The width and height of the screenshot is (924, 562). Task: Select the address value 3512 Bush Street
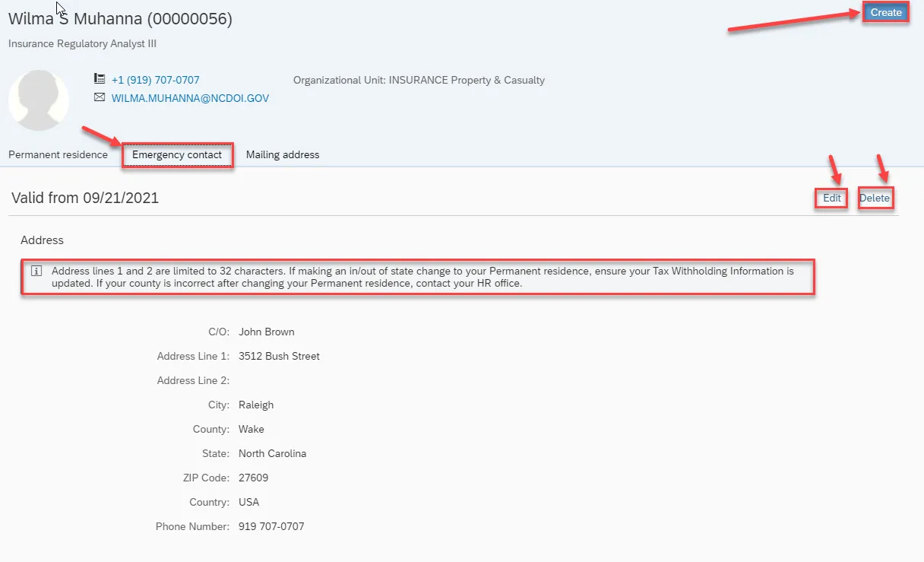(279, 356)
